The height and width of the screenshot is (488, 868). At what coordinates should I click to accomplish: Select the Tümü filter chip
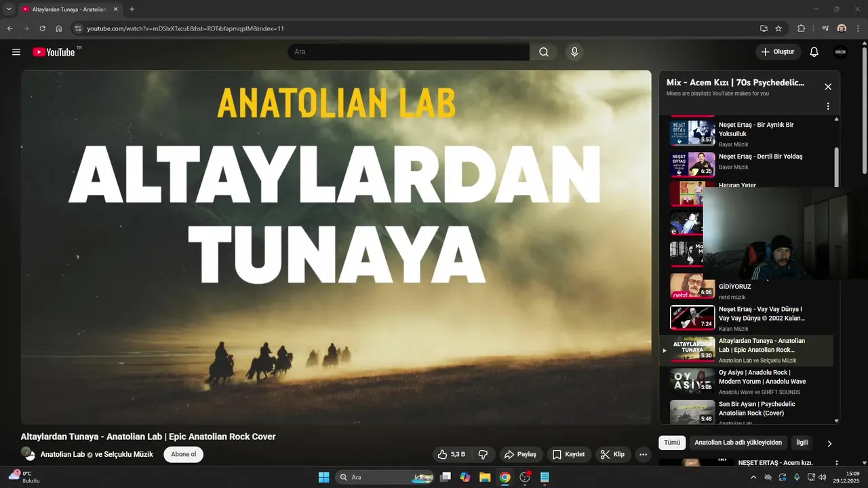point(672,443)
